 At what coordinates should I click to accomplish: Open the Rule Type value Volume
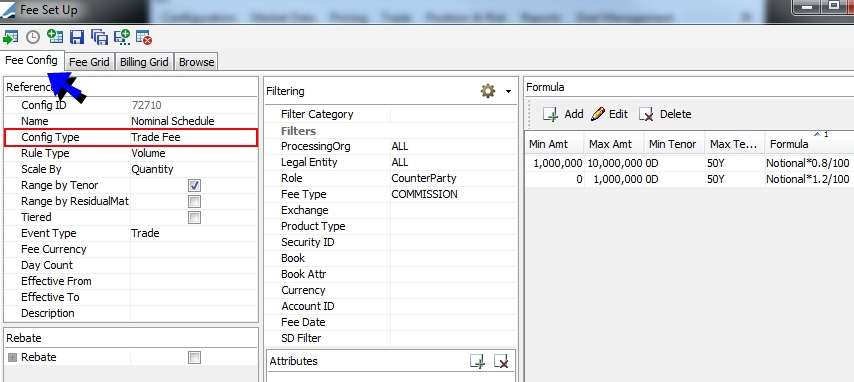tap(193, 154)
